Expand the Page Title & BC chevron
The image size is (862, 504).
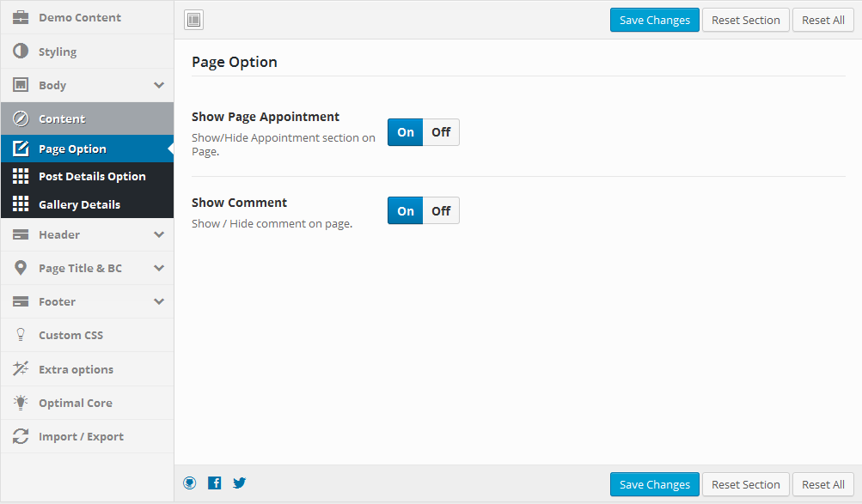coord(159,268)
